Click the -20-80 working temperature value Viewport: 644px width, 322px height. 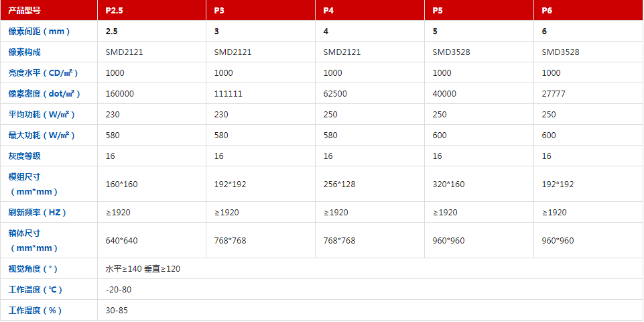(118, 290)
